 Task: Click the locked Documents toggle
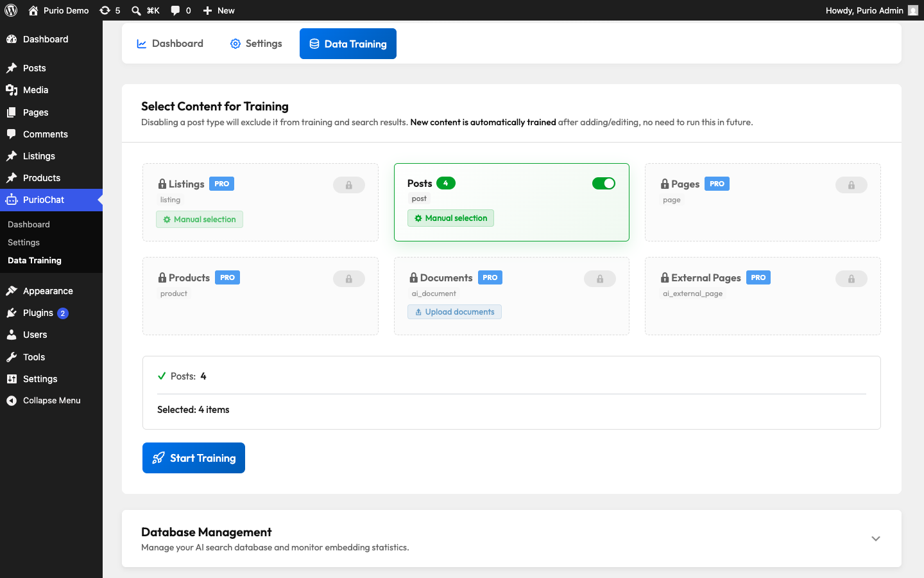pos(600,279)
